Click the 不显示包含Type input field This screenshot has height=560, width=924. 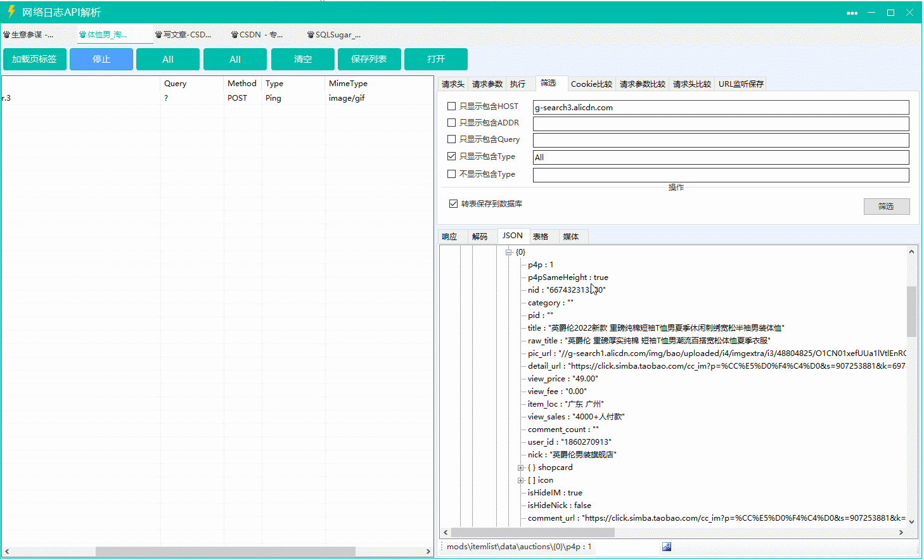pos(721,175)
